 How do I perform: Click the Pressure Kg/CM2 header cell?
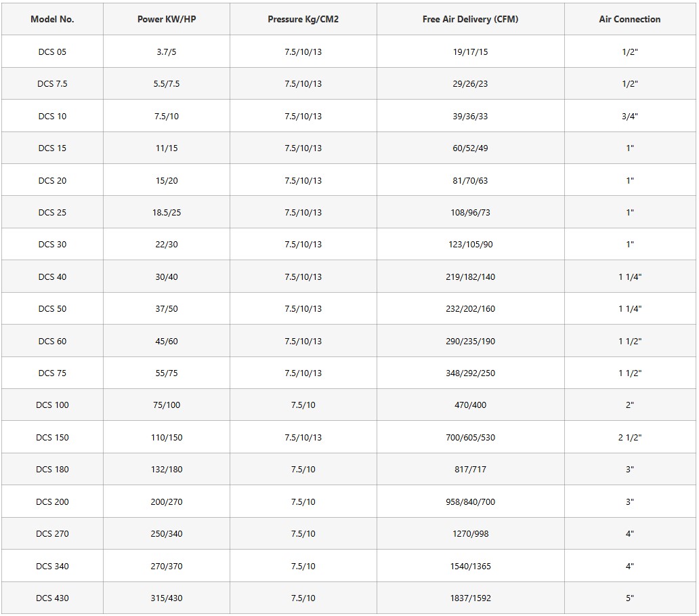pos(303,19)
